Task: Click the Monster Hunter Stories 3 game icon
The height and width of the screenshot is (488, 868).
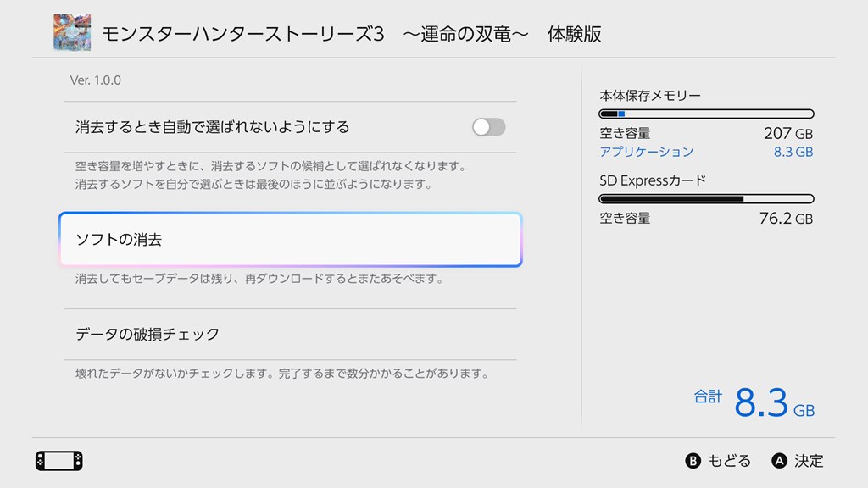Action: [x=72, y=33]
